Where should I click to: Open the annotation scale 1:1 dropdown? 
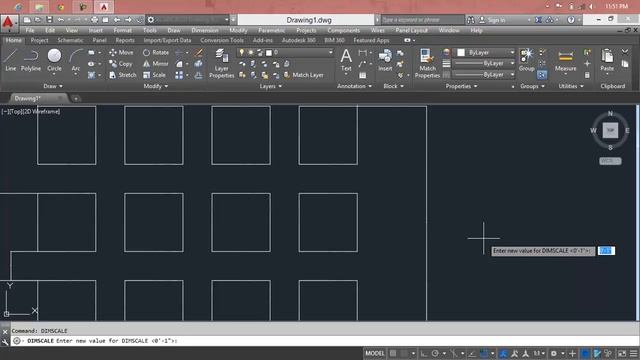pyautogui.click(x=539, y=353)
